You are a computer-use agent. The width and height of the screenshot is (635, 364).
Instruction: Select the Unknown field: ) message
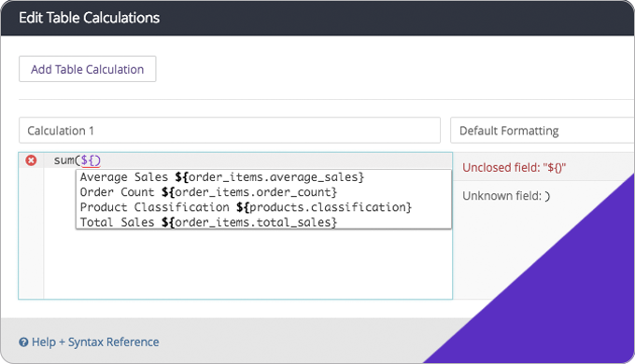coord(506,196)
